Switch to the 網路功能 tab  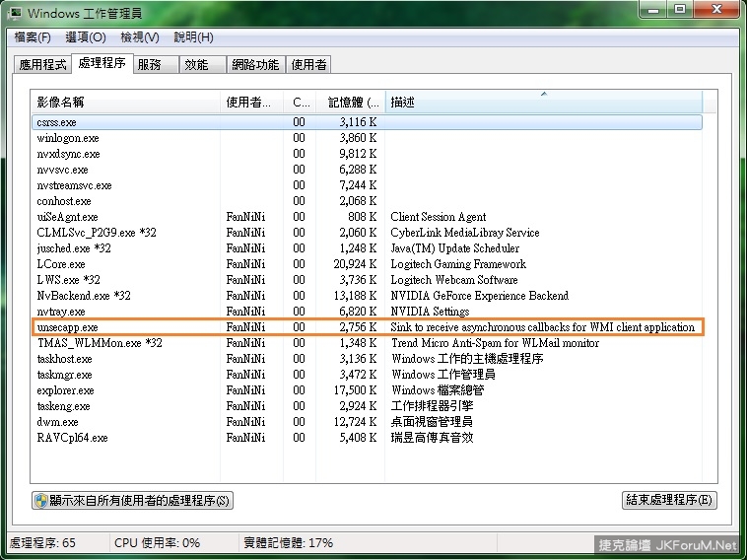tap(254, 65)
